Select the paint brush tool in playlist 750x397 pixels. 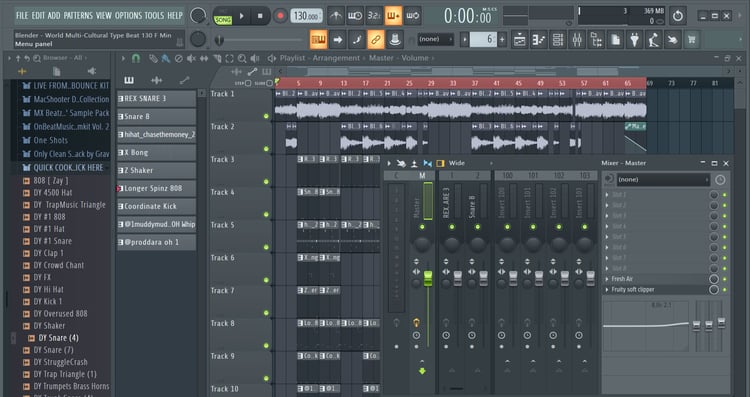165,58
